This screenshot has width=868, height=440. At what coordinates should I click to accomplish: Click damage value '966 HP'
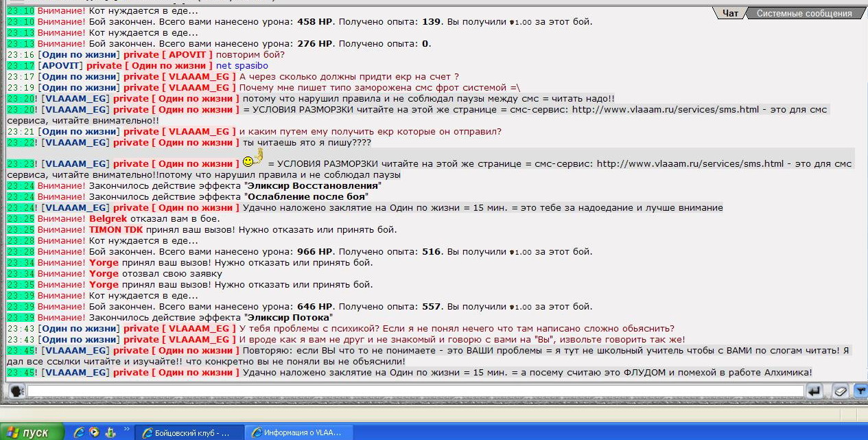point(314,252)
